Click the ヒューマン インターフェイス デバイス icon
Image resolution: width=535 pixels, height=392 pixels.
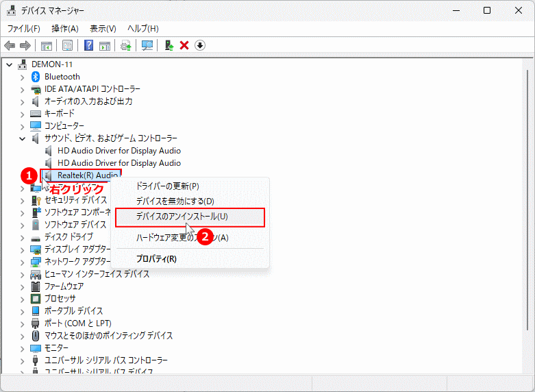click(x=36, y=274)
